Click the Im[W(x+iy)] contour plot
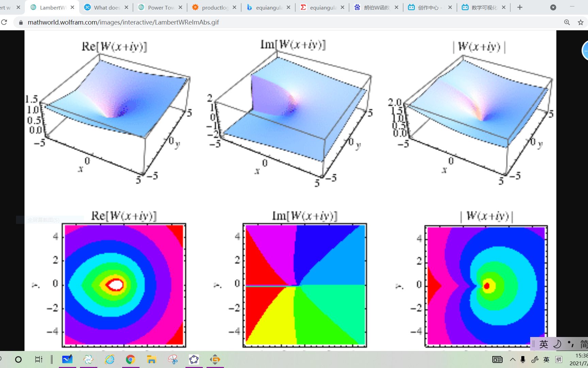The height and width of the screenshot is (368, 588). (x=305, y=285)
